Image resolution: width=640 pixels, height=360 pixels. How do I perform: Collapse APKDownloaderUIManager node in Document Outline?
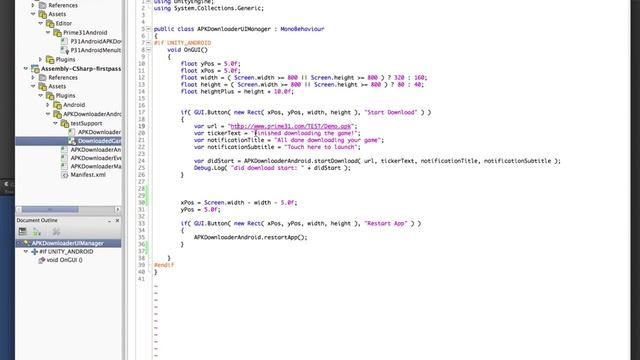(x=18, y=243)
